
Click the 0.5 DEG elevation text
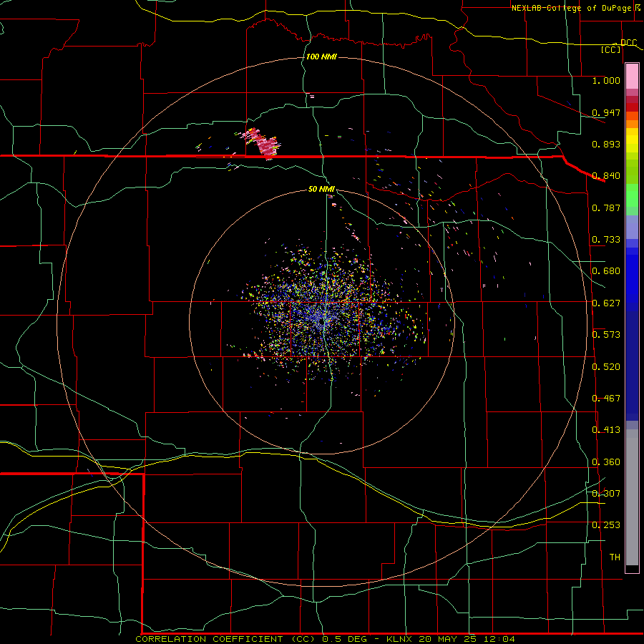pyautogui.click(x=345, y=639)
